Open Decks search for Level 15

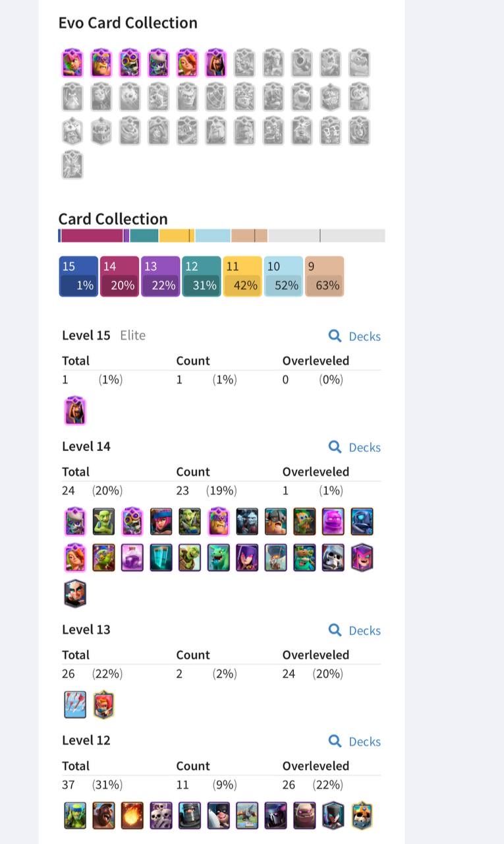point(354,336)
